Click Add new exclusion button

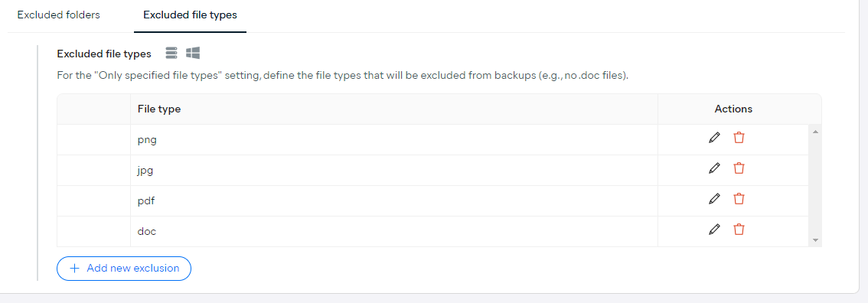[x=124, y=268]
